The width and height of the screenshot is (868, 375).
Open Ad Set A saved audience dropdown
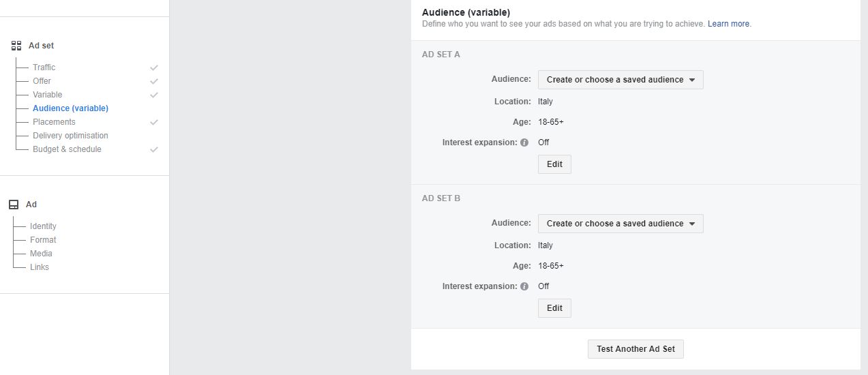pos(620,80)
